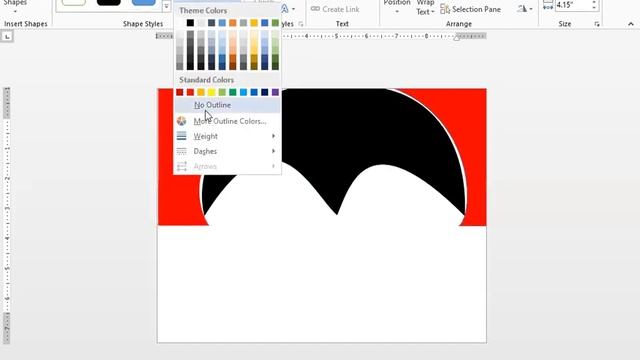Open the Text Effects dropdown arrow
This screenshot has width=640, height=360.
tap(293, 9)
